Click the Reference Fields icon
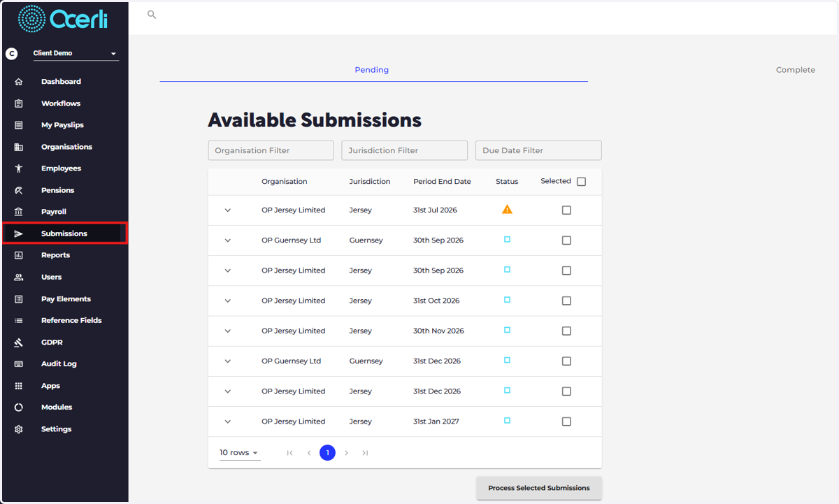This screenshot has width=839, height=504. coord(19,320)
